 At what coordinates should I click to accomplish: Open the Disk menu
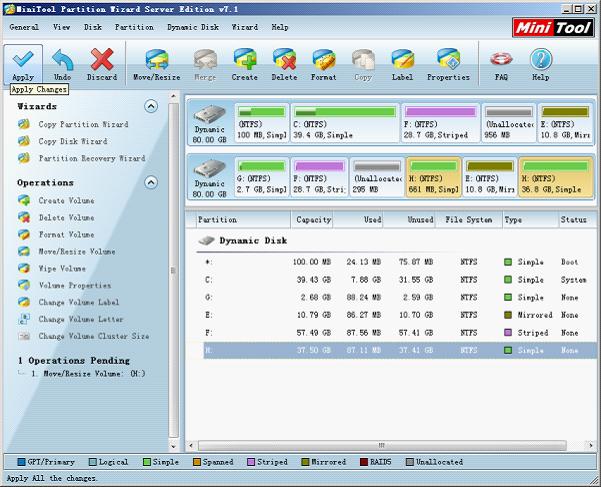pyautogui.click(x=93, y=27)
